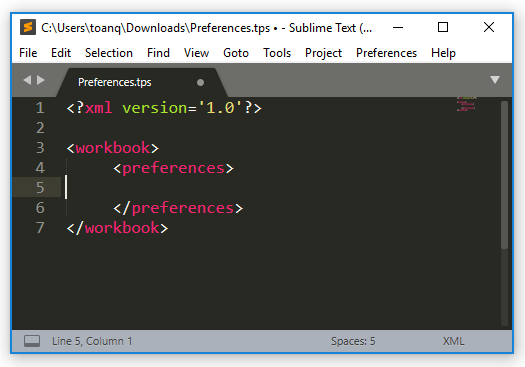Open the XML syntax selector
Screen dimensions: 525x367
tap(453, 341)
